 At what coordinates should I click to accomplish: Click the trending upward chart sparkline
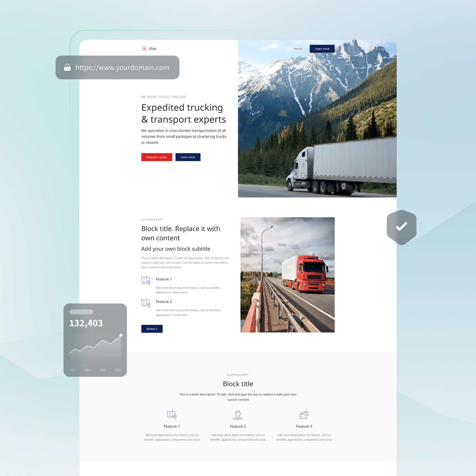click(95, 344)
